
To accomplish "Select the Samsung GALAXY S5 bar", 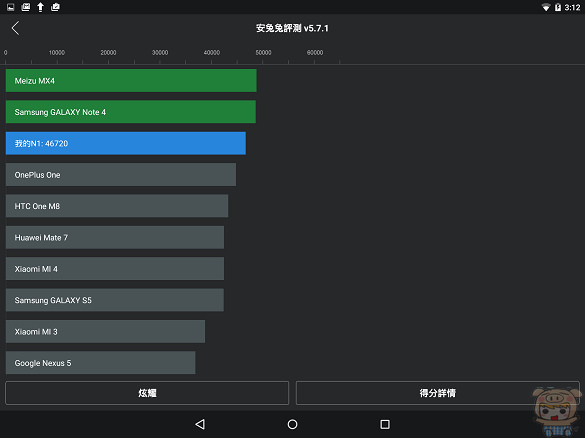I will coord(115,300).
